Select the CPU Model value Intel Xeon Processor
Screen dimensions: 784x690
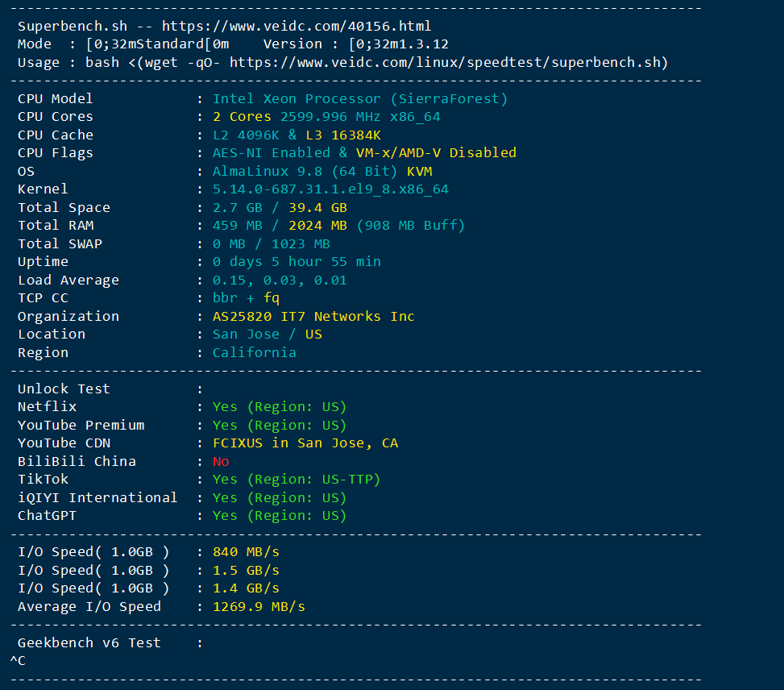360,98
